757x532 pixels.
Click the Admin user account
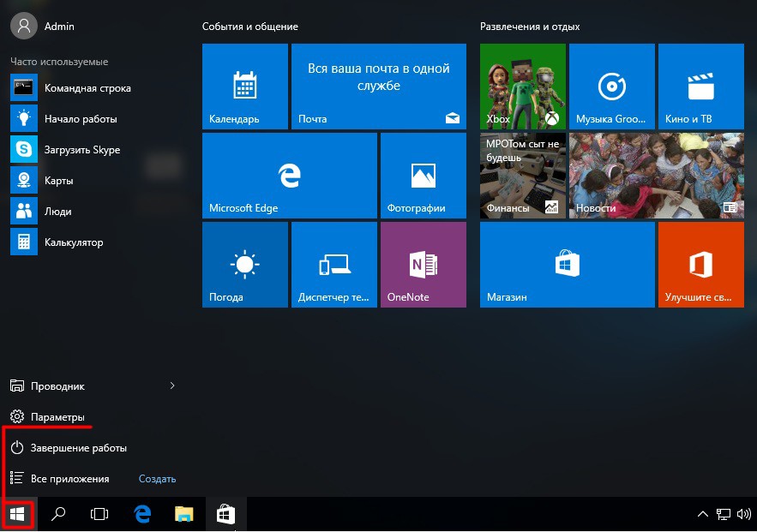click(x=43, y=26)
